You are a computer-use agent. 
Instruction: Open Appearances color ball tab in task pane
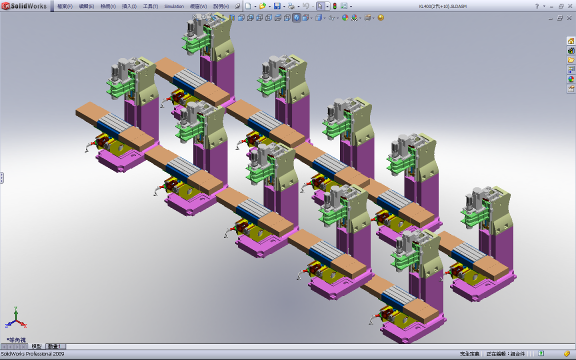pyautogui.click(x=571, y=79)
